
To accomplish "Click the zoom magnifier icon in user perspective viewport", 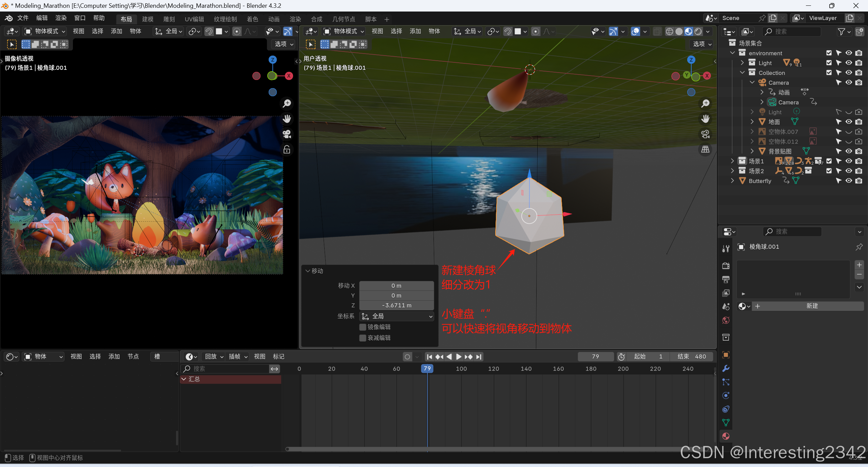I will tap(705, 103).
